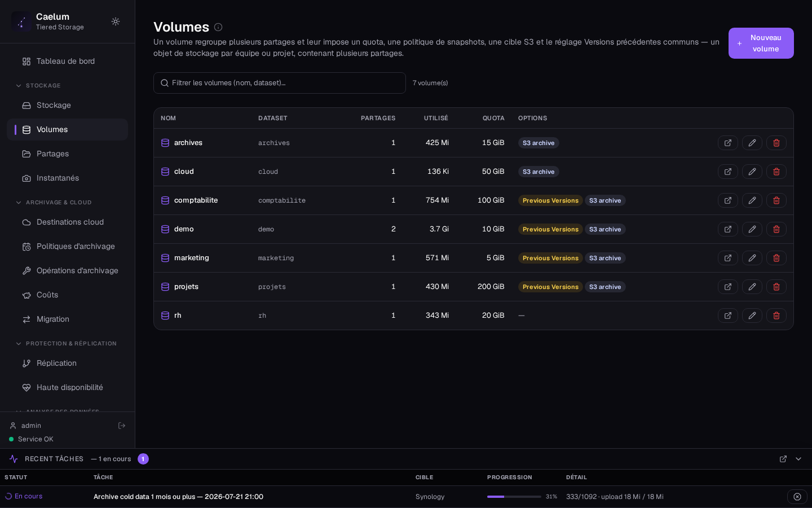Sort by the NOM column header
Screen dimensions: 812x508
pyautogui.click(x=168, y=118)
